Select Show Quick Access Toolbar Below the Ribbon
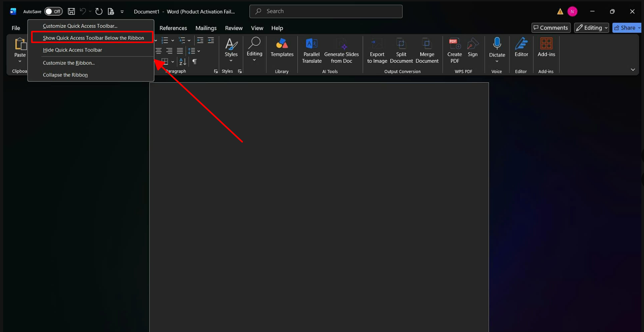Viewport: 644px width, 332px height. (93, 38)
